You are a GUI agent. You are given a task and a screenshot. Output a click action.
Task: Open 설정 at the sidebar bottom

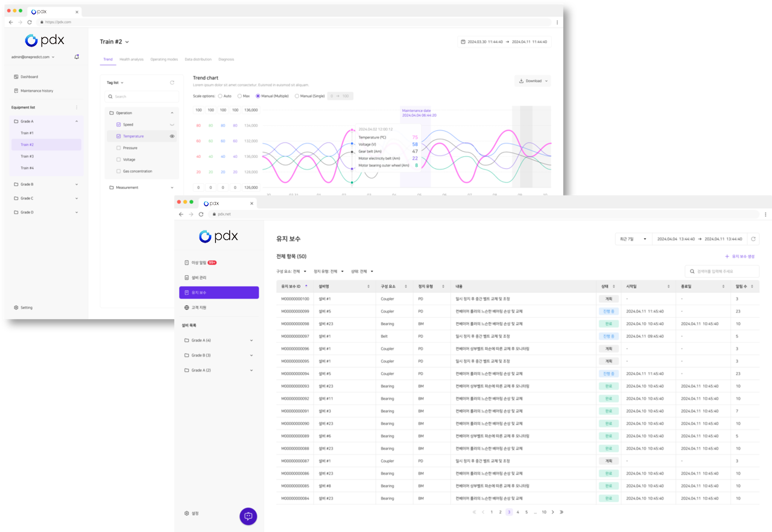click(x=192, y=513)
